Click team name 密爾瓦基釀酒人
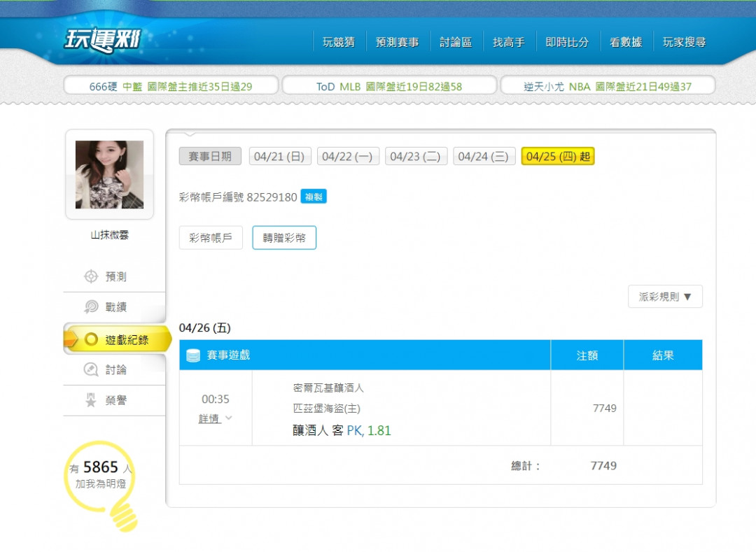Image resolution: width=756 pixels, height=552 pixels. (x=328, y=388)
